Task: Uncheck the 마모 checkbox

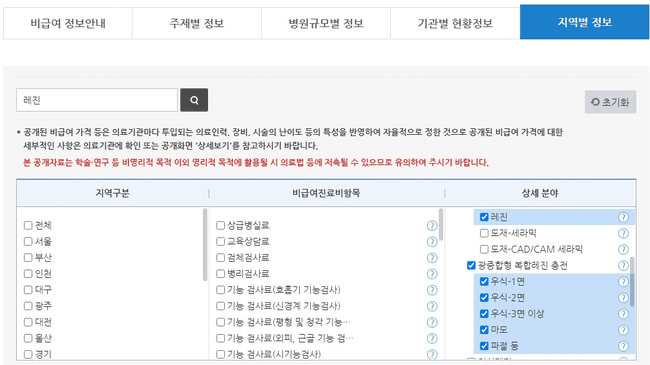Action: [x=484, y=330]
